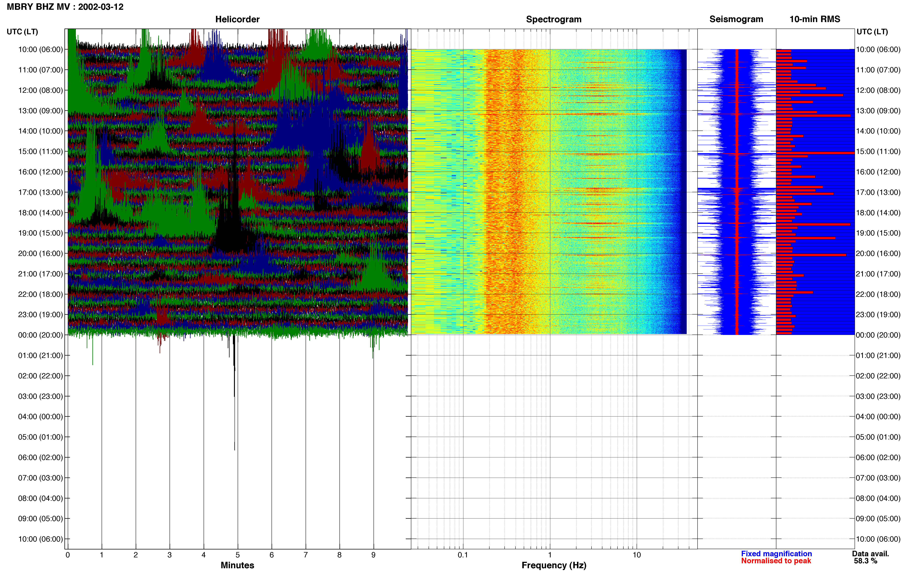Select the "Spectrogram" panel heading
This screenshot has width=924, height=578.
(554, 19)
